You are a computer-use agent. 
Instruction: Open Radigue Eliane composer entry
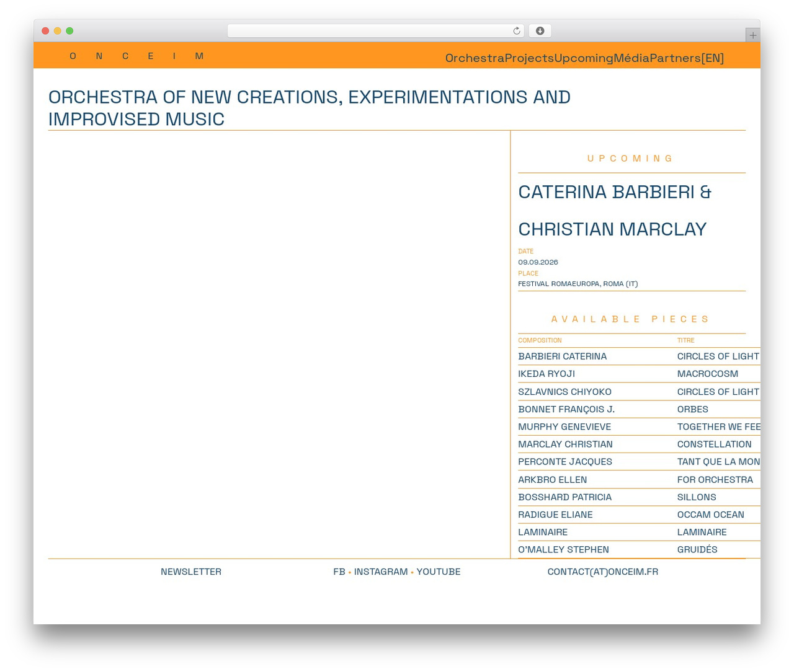pyautogui.click(x=555, y=515)
